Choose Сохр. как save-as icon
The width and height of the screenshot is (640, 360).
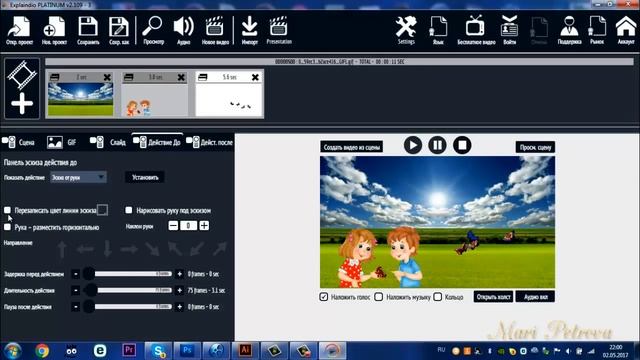[x=119, y=30]
